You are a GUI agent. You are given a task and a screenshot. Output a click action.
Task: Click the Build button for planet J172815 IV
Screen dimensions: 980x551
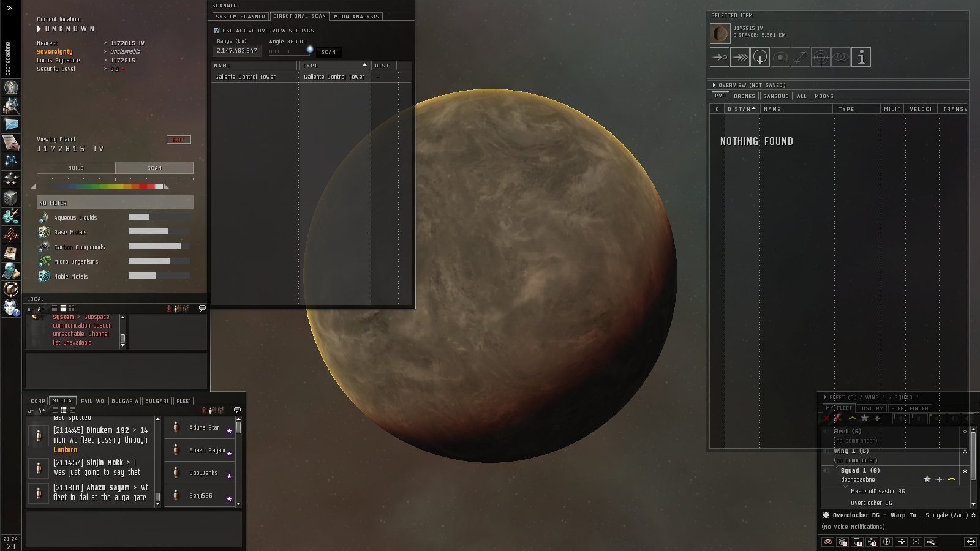click(x=76, y=168)
